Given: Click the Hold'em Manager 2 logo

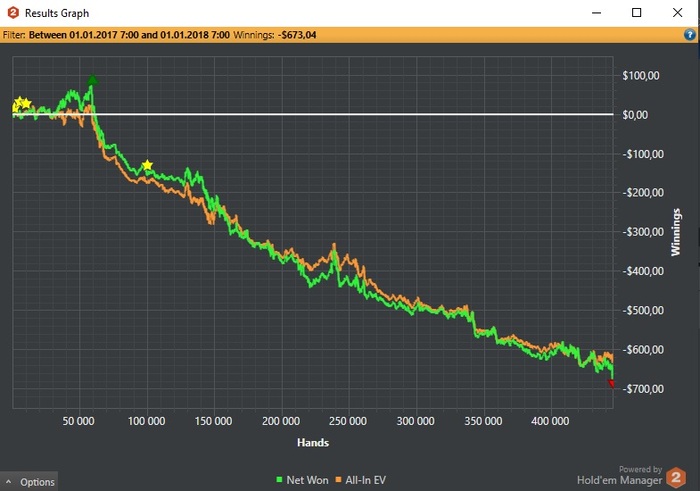Looking at the screenshot, I should (x=676, y=478).
